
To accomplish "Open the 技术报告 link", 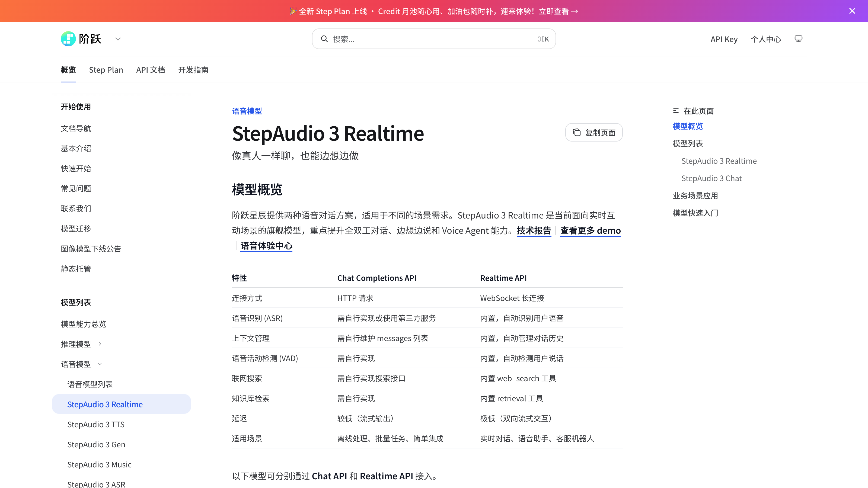I will (x=534, y=231).
